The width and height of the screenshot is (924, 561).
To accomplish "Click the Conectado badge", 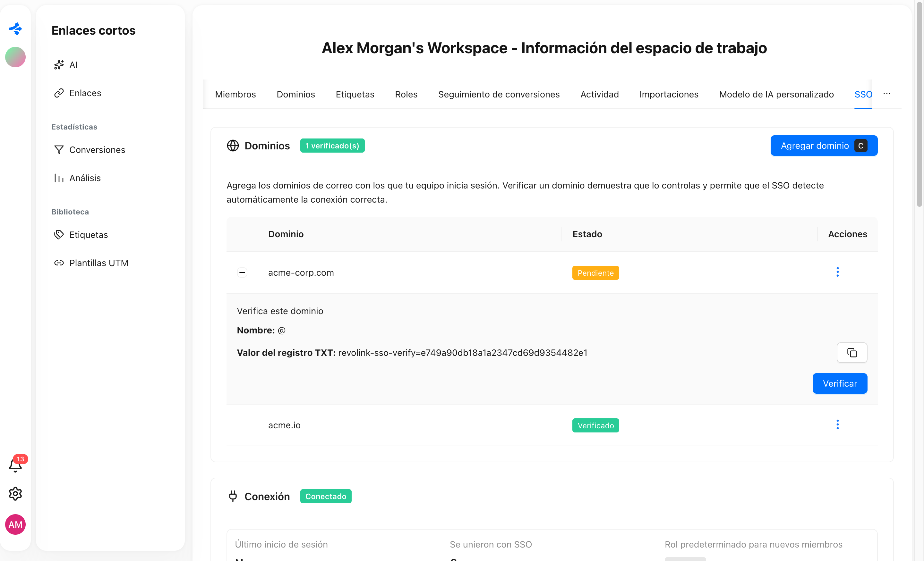I will click(x=326, y=496).
